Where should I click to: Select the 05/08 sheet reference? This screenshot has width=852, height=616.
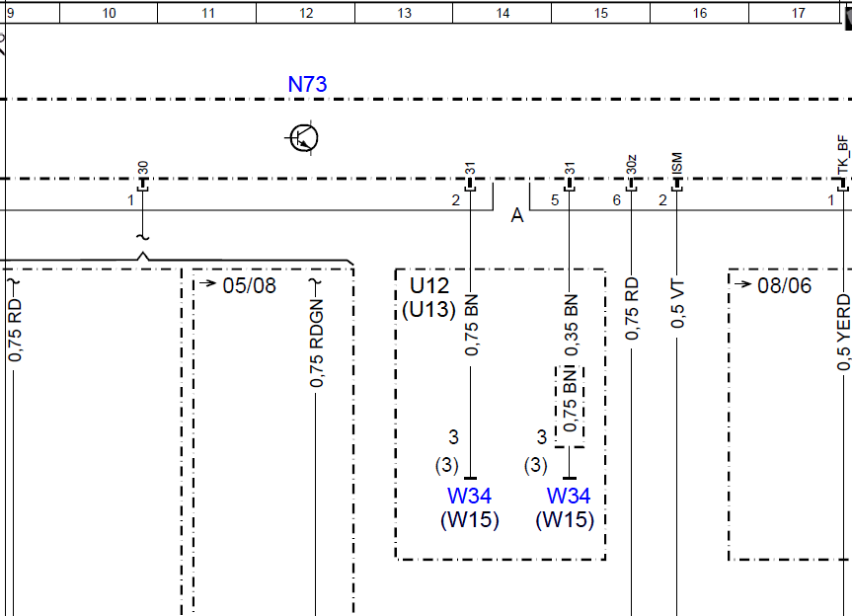tap(250, 285)
